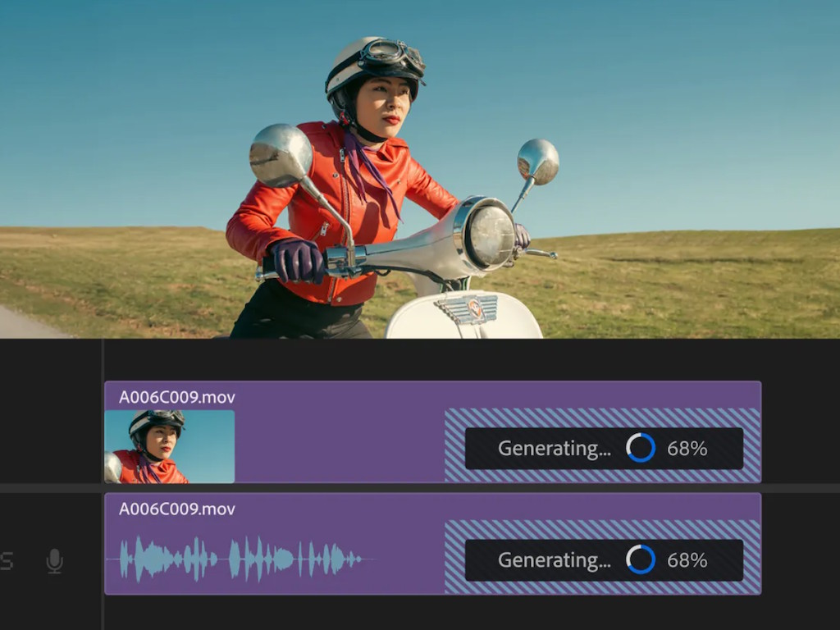Viewport: 840px width, 630px height.
Task: Select the A006C009.mov label on video track
Action: click(x=177, y=398)
